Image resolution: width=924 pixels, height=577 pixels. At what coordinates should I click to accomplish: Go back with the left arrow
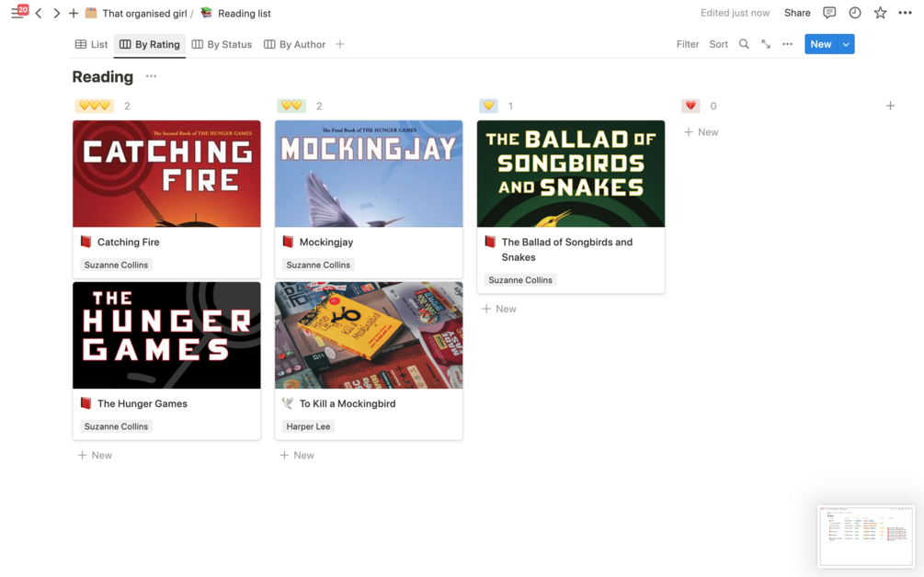(39, 13)
